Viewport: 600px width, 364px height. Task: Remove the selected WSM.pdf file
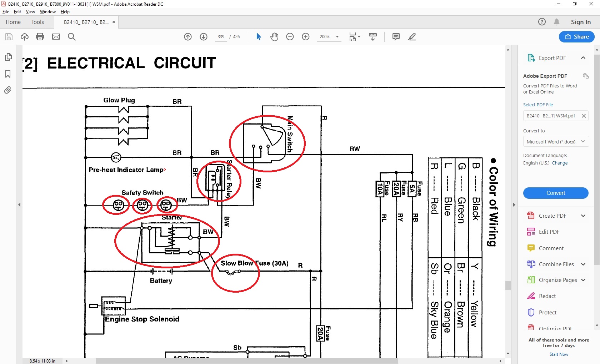click(x=584, y=116)
